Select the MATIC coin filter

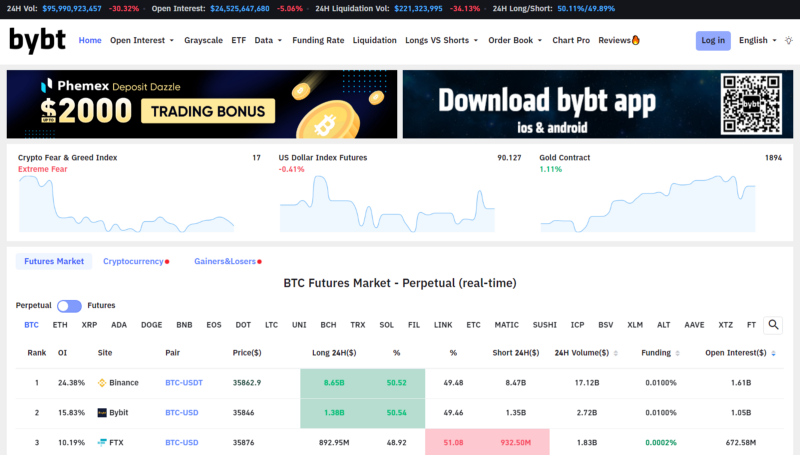pyautogui.click(x=507, y=325)
